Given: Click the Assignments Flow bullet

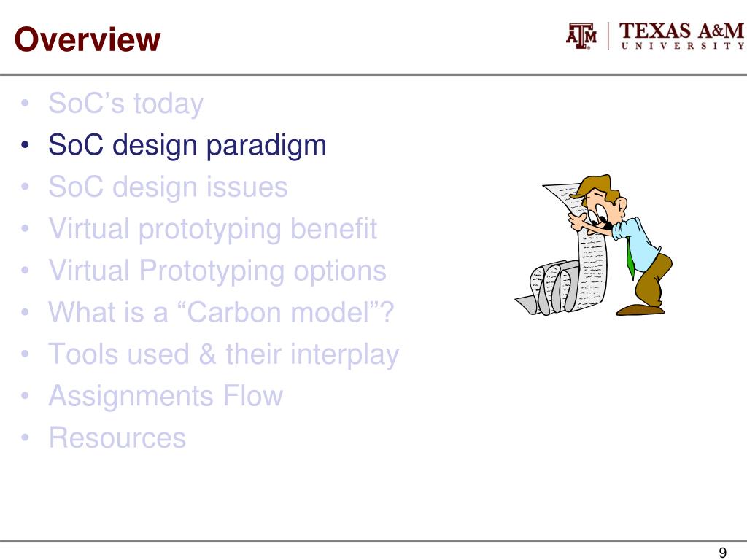Looking at the screenshot, I should [166, 396].
